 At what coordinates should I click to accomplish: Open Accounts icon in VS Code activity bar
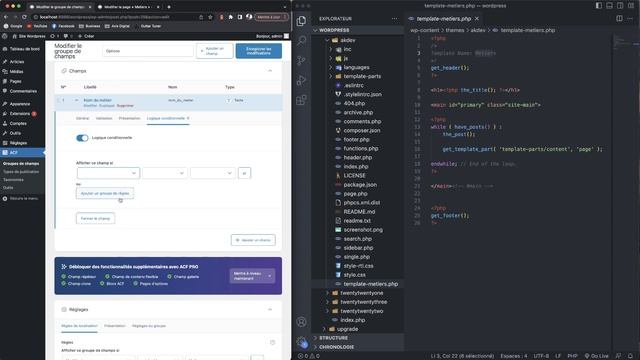point(301,322)
